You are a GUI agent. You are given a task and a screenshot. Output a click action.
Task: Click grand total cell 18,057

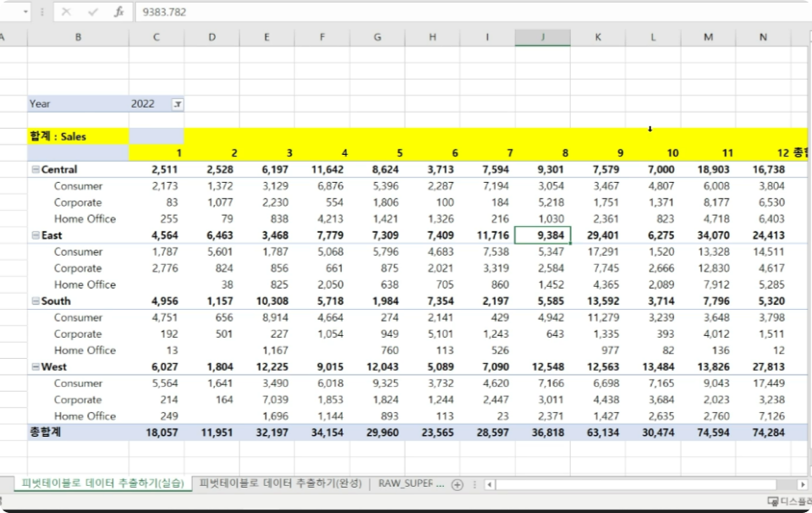tap(156, 433)
